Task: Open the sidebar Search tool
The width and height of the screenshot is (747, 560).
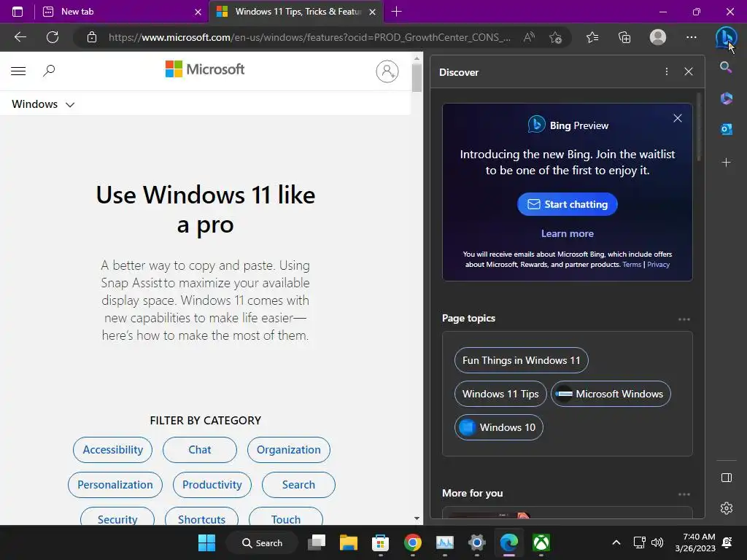Action: click(x=726, y=67)
